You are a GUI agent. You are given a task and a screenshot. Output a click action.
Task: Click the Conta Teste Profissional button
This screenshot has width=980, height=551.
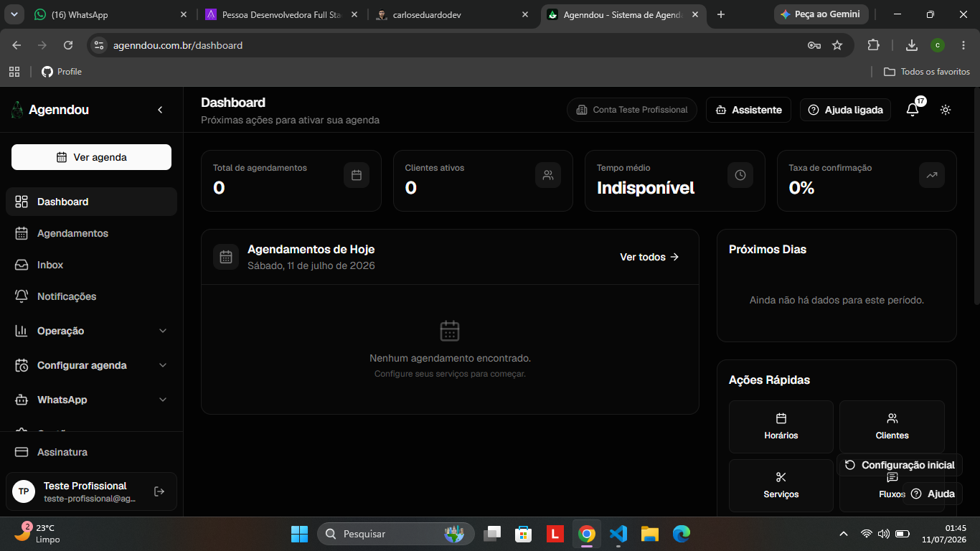tap(632, 110)
